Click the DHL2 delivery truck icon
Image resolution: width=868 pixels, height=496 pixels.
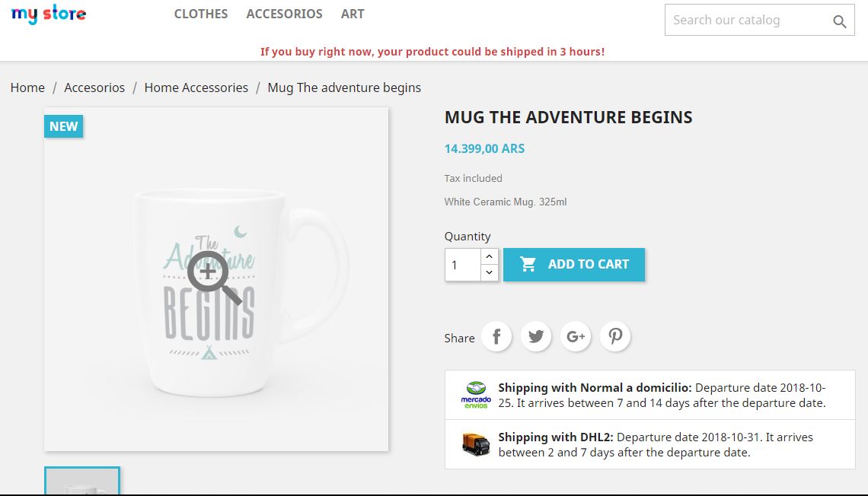[x=476, y=444]
